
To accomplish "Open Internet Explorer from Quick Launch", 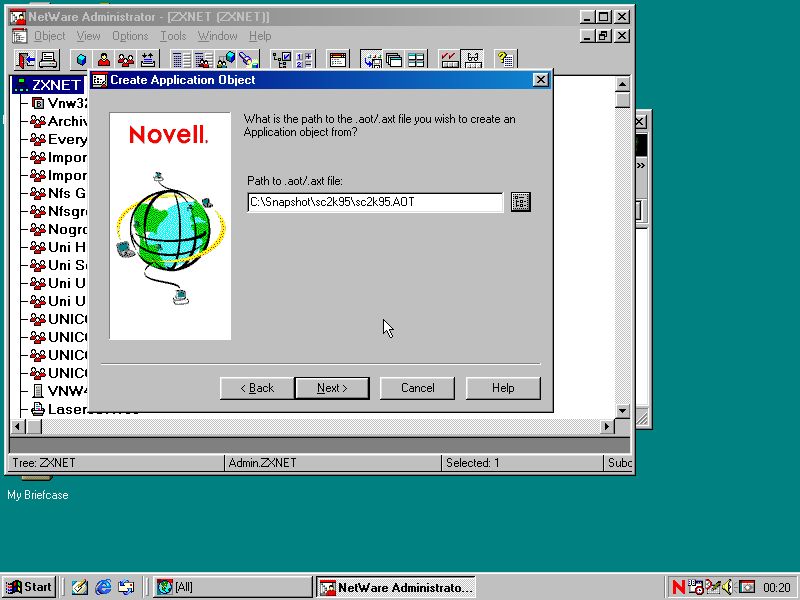I will pyautogui.click(x=103, y=587).
